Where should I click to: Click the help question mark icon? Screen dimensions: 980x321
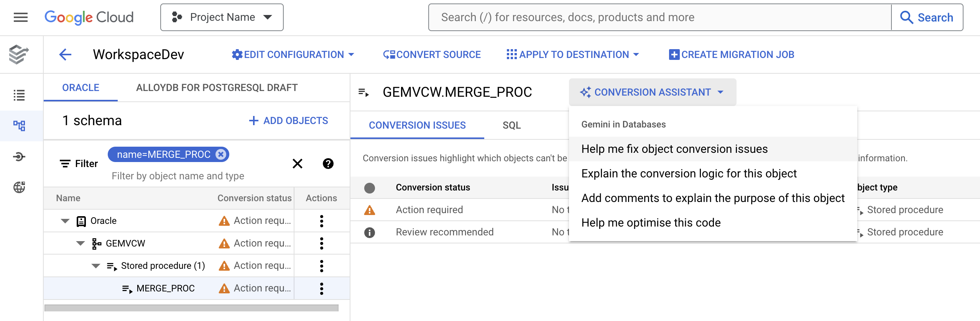[x=328, y=164]
